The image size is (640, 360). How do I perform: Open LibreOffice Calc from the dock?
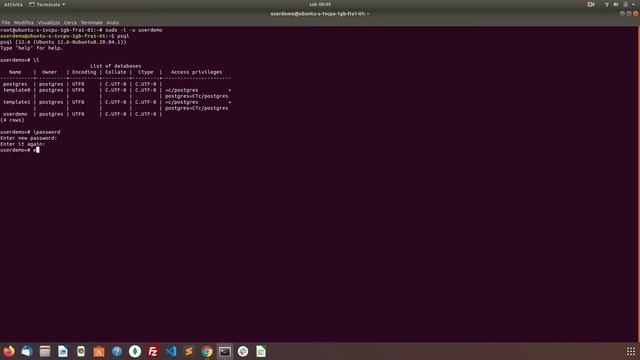pyautogui.click(x=261, y=351)
